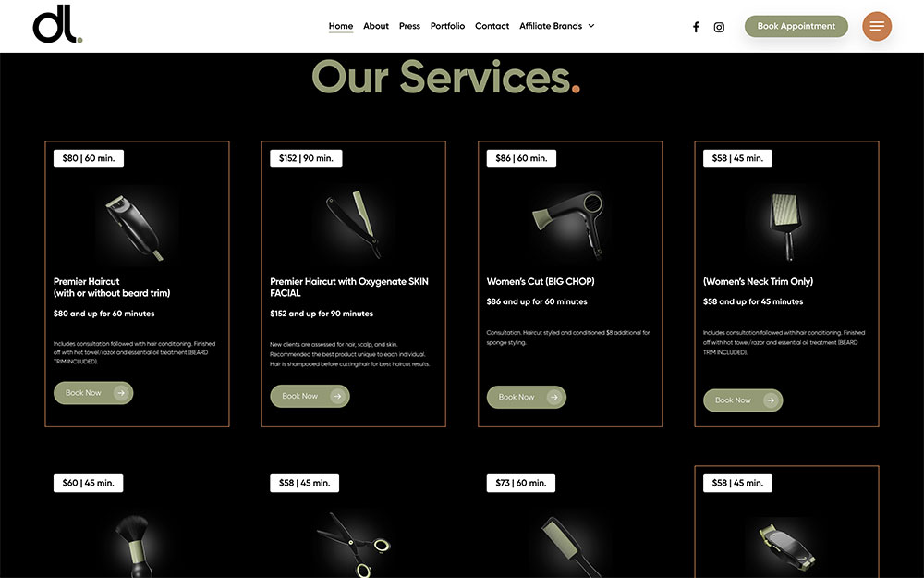Open the orange hamburger menu button

coord(877,26)
